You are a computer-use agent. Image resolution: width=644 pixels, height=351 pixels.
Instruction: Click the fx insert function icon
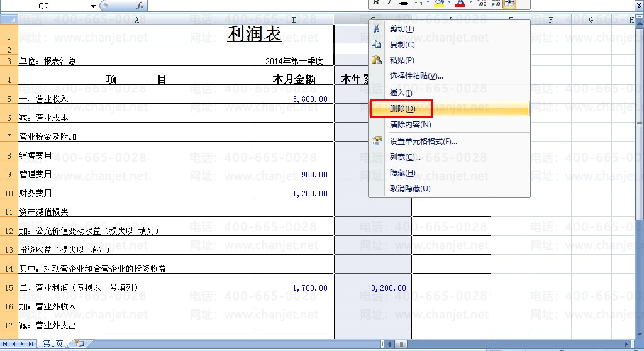point(140,6)
